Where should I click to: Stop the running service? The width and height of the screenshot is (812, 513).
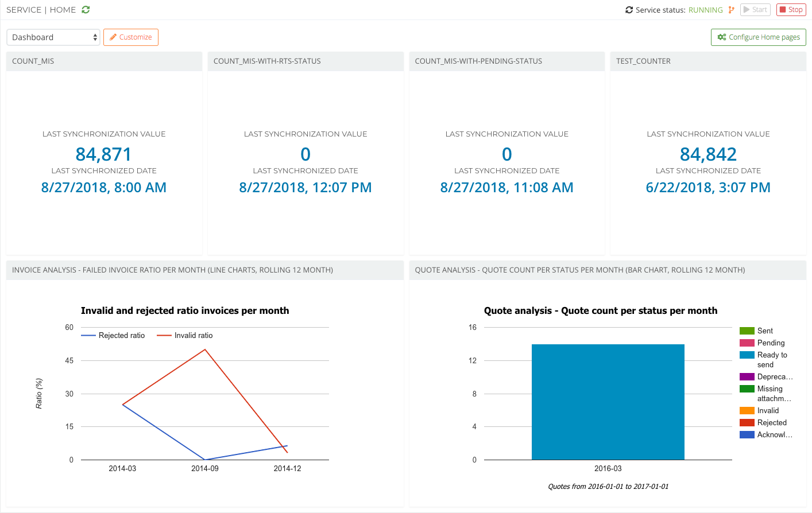pyautogui.click(x=791, y=10)
